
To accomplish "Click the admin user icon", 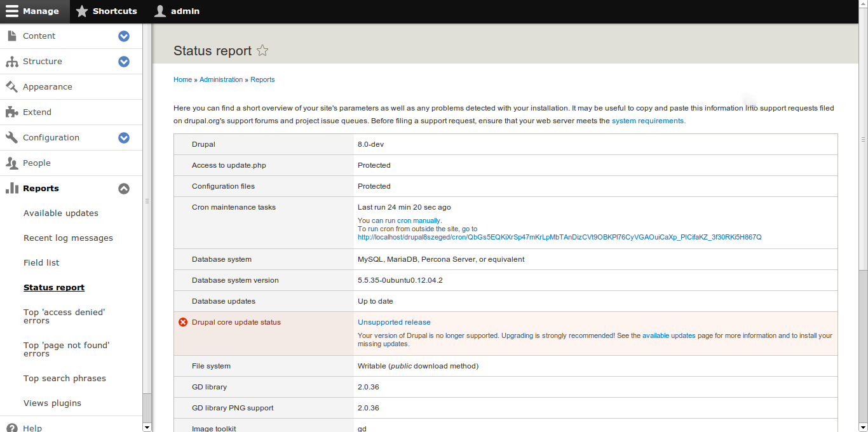I will pos(160,11).
